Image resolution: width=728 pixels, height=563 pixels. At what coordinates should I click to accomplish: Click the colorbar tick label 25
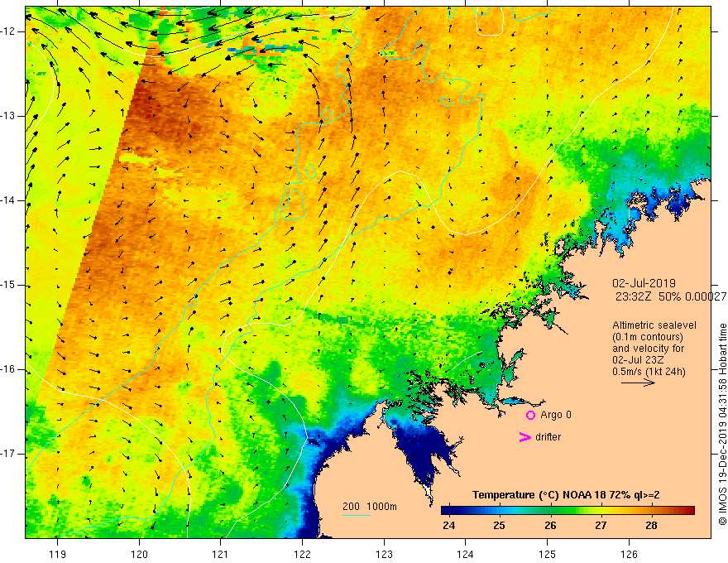coord(499,526)
